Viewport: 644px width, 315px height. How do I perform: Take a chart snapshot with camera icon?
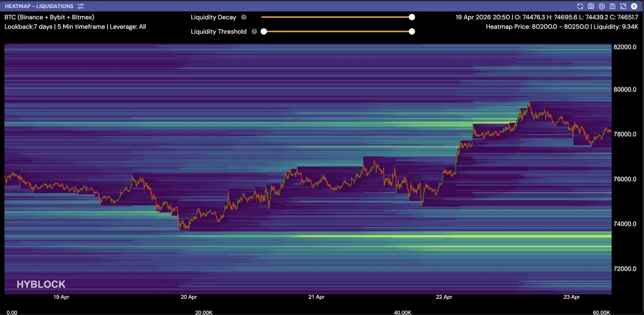591,6
